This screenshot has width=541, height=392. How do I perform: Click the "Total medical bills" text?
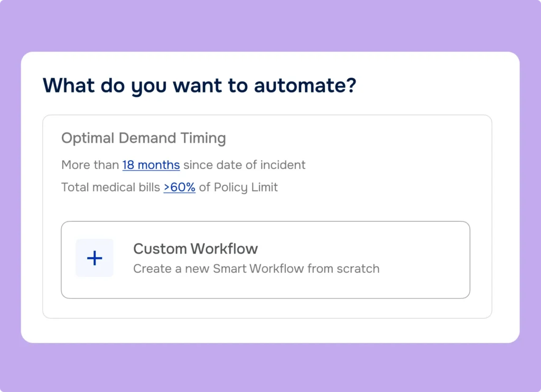(x=111, y=187)
